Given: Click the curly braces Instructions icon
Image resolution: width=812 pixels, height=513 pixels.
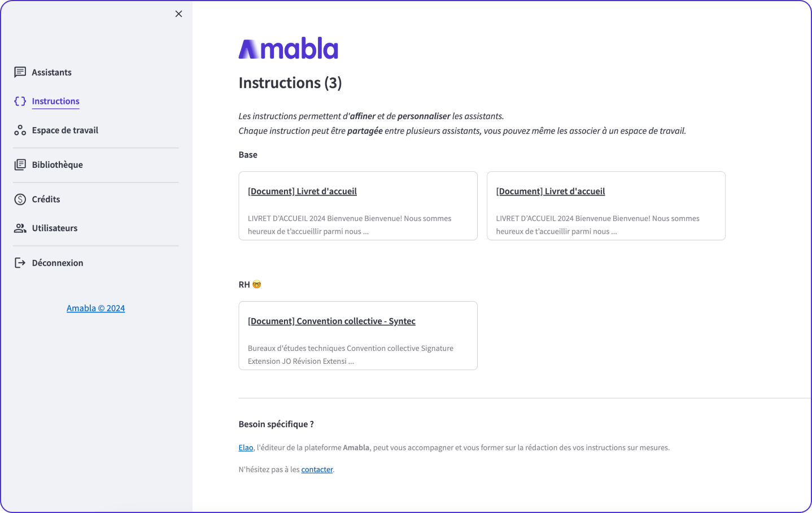Looking at the screenshot, I should click(20, 101).
